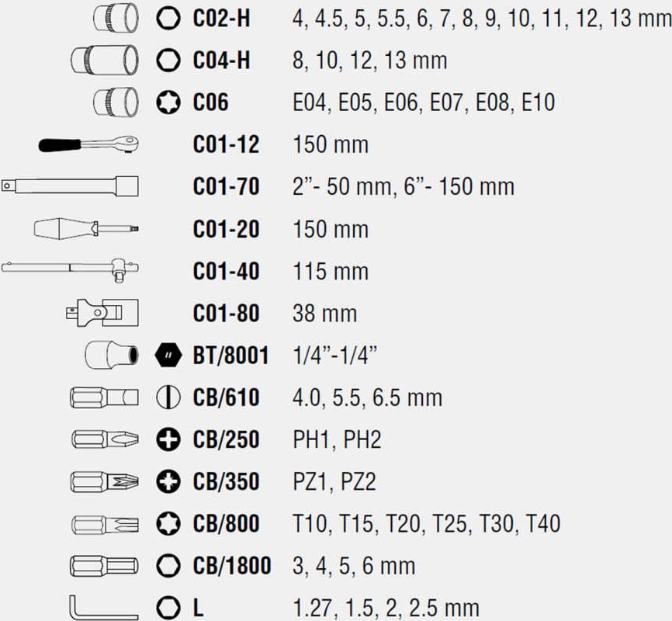This screenshot has width=672, height=621.
Task: Click the "PZ1, PZ2" size text
Action: click(334, 482)
